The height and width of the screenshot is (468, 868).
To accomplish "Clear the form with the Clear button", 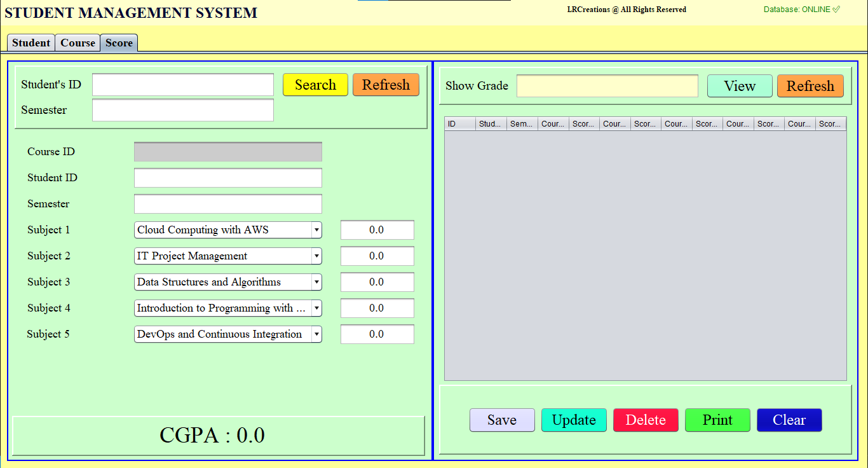I will pyautogui.click(x=789, y=420).
